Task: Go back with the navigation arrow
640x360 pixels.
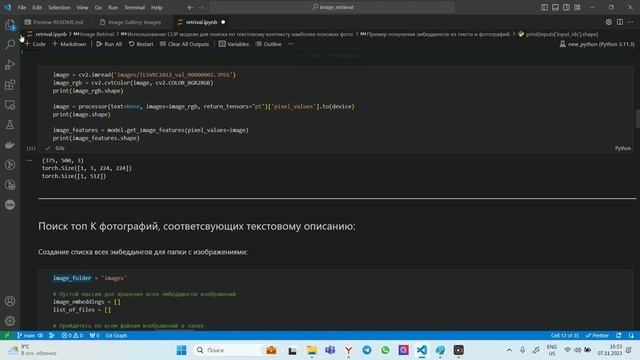Action: click(x=191, y=7)
